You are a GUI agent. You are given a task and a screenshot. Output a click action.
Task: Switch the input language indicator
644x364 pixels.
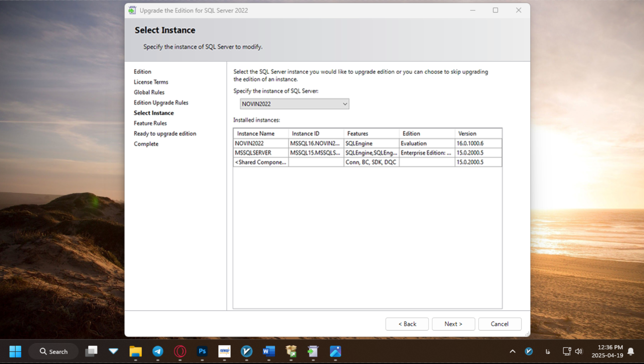pyautogui.click(x=548, y=352)
